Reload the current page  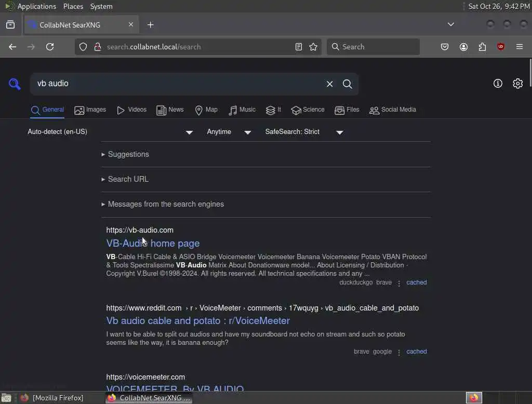pyautogui.click(x=50, y=47)
